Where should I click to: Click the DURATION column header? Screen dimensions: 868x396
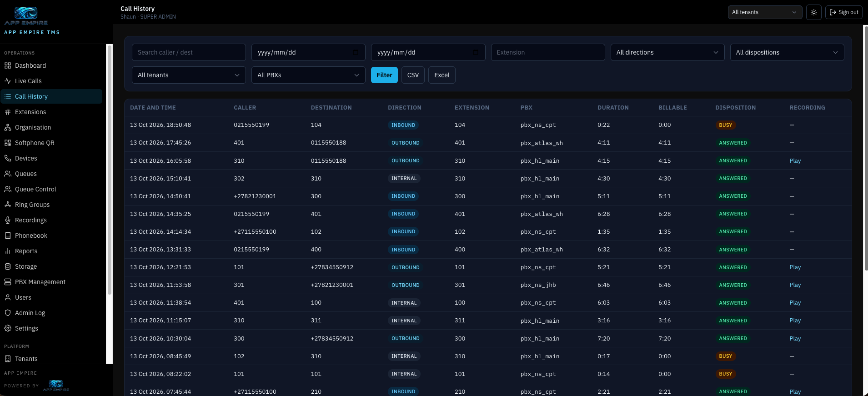[x=613, y=108]
